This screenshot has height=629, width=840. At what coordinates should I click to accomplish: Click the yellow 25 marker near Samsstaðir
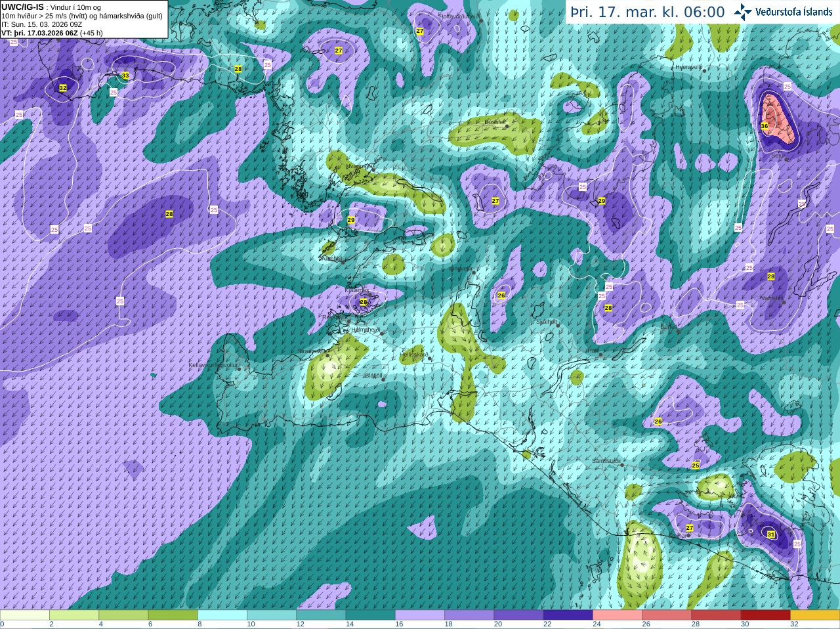click(x=696, y=466)
